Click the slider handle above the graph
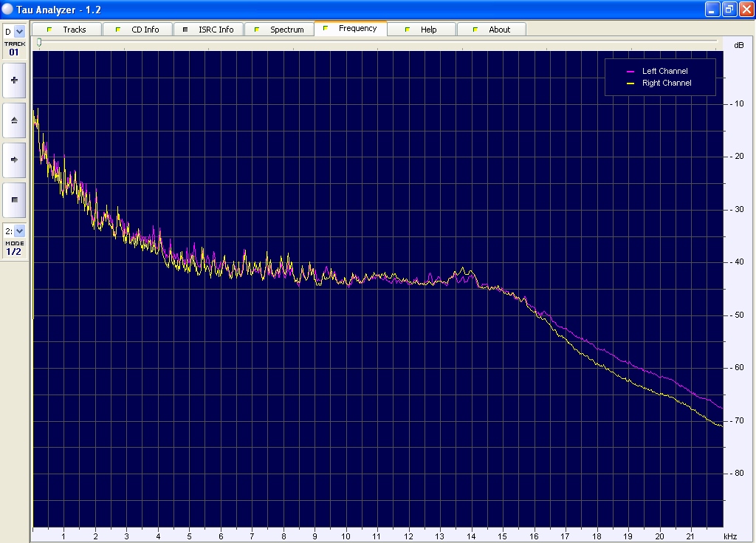The height and width of the screenshot is (543, 756). pyautogui.click(x=39, y=43)
